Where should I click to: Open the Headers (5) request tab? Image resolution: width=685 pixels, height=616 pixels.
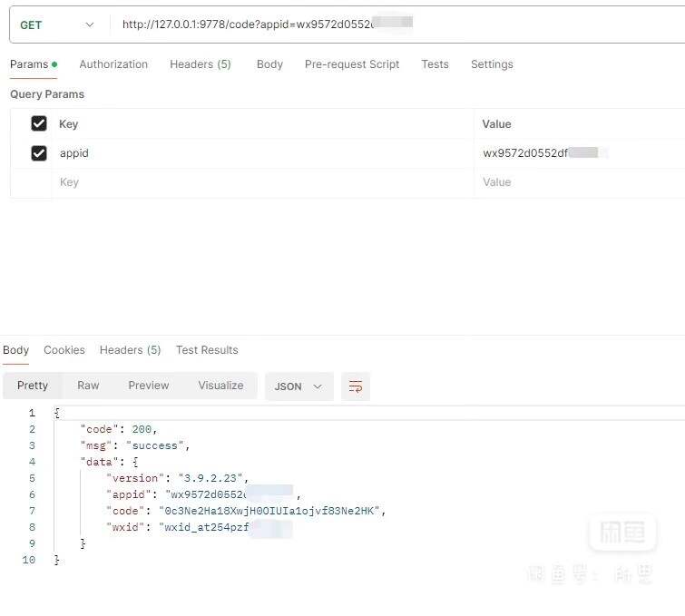tap(201, 64)
